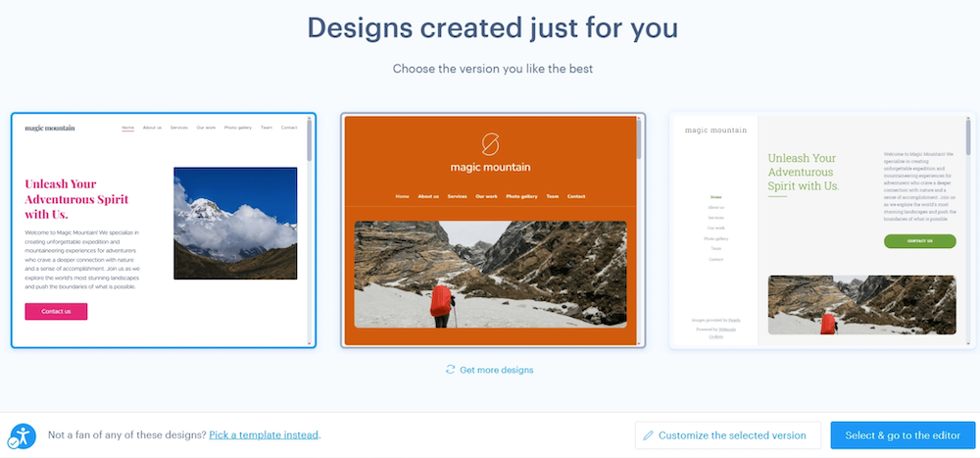Click Services in first design's navigation
Image resolution: width=980 pixels, height=458 pixels.
point(178,127)
